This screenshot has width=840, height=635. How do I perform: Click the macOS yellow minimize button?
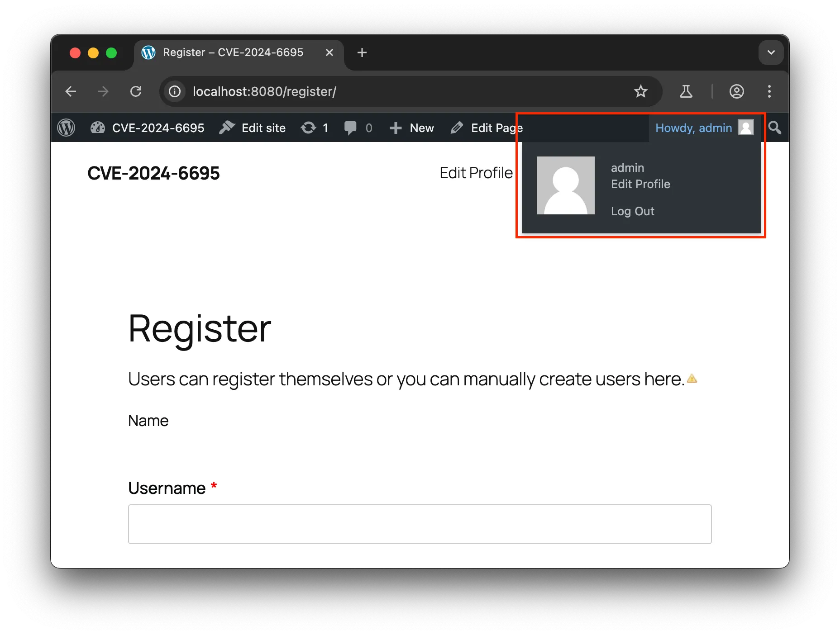pyautogui.click(x=93, y=53)
